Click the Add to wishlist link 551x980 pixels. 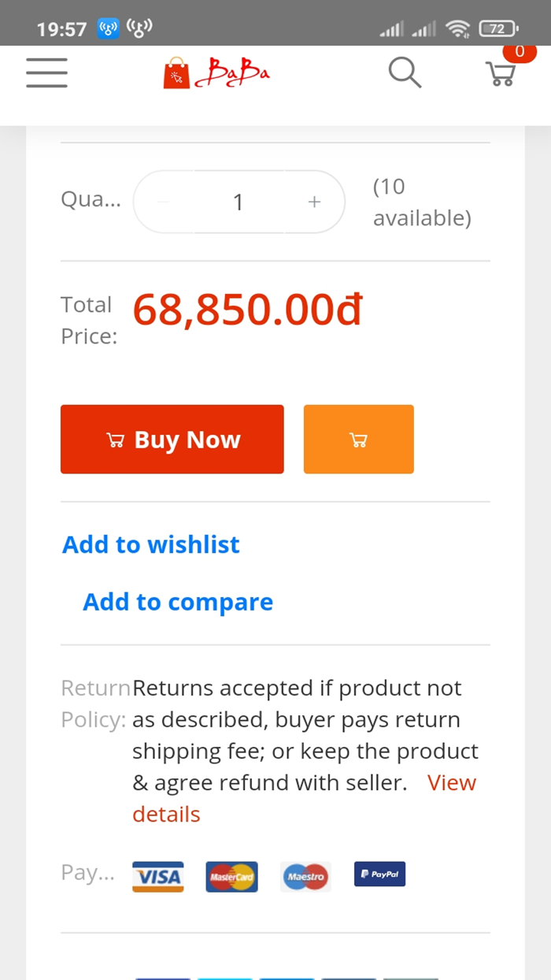(151, 544)
